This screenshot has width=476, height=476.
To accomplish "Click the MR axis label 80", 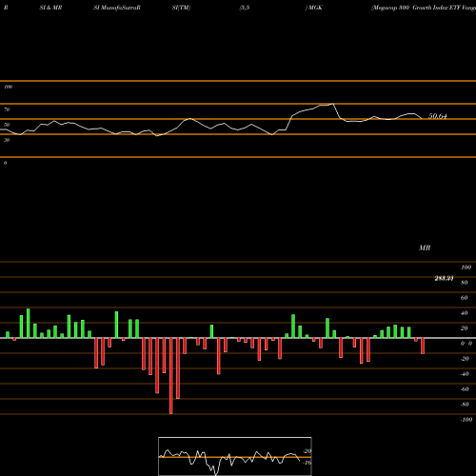I will (465, 283).
